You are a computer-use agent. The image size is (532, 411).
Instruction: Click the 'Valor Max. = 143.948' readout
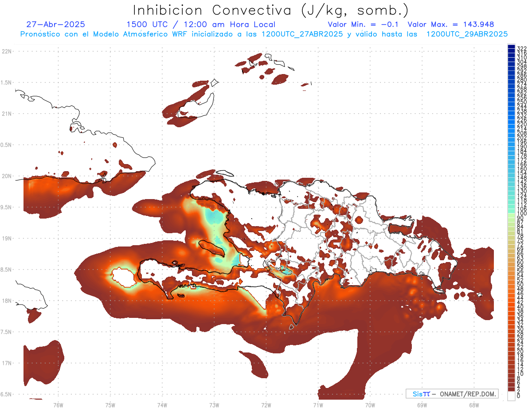click(x=451, y=24)
